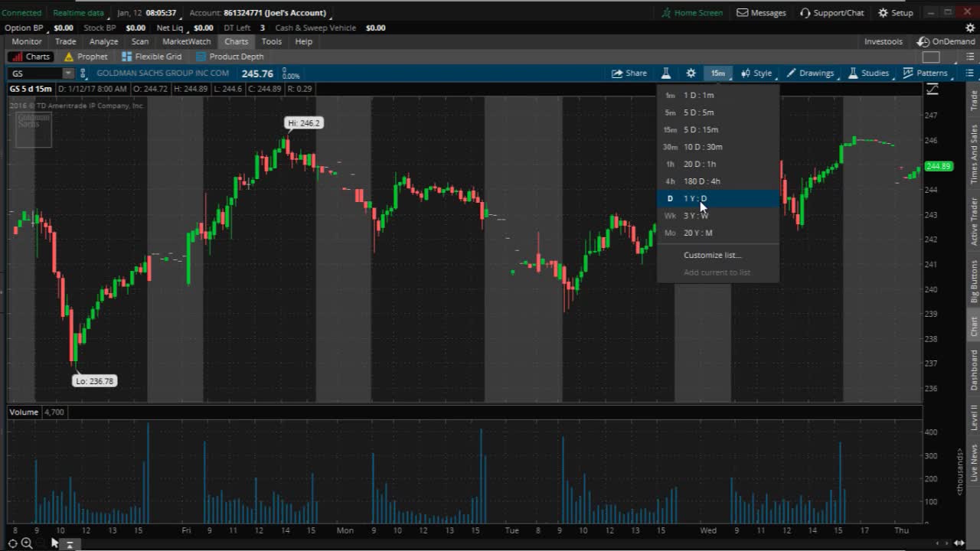Click the GS symbol input field
The image size is (980, 551).
click(x=35, y=73)
